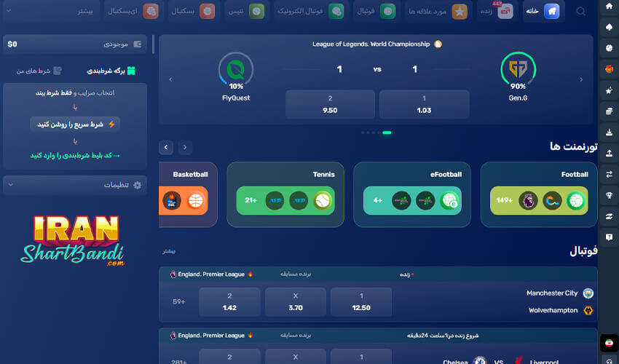Click the wallet icon beside موجودی

coord(138,44)
